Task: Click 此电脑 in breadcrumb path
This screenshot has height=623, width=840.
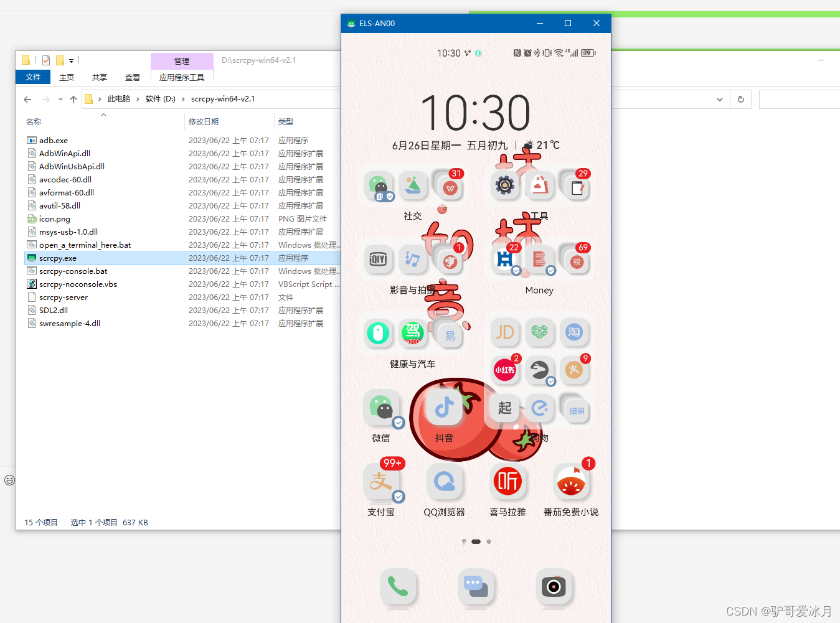Action: pyautogui.click(x=119, y=99)
